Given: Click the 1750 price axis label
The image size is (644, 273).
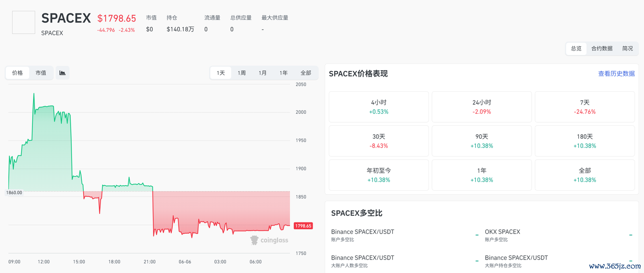Looking at the screenshot, I should 301,253.
